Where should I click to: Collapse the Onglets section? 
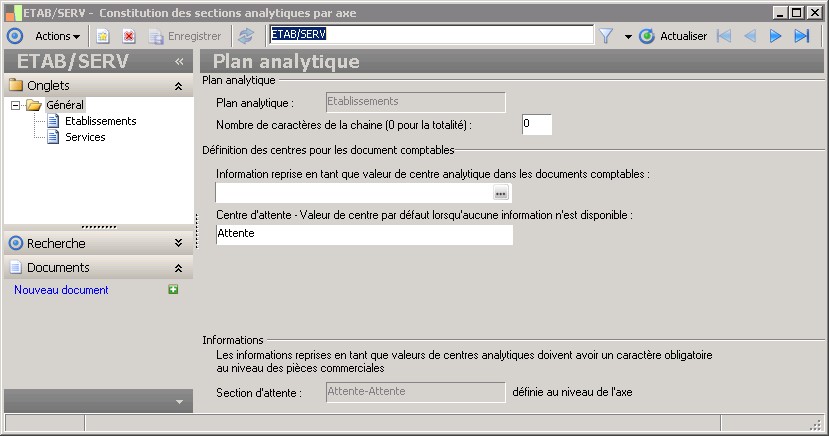click(178, 86)
